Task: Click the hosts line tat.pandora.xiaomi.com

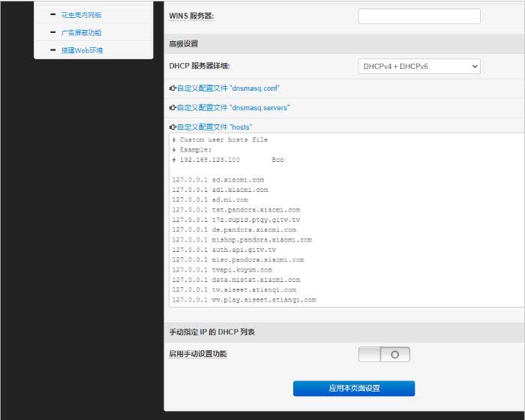Action: 236,210
